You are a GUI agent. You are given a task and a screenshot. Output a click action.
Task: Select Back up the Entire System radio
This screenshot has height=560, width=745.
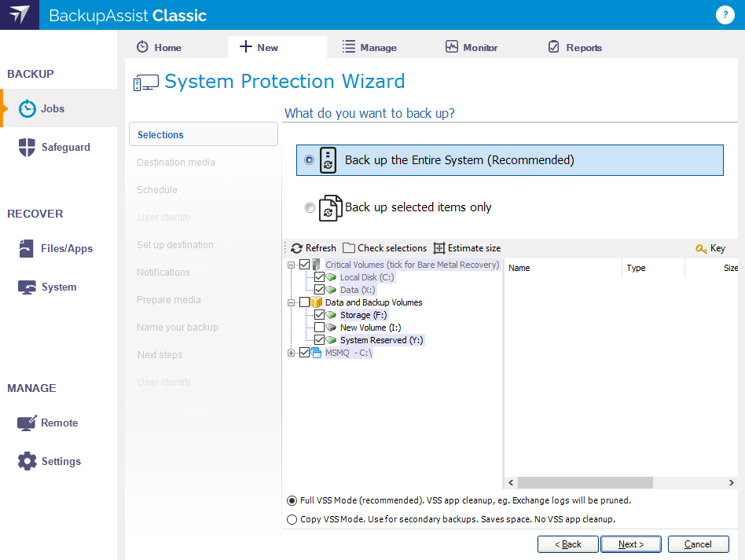coord(310,160)
